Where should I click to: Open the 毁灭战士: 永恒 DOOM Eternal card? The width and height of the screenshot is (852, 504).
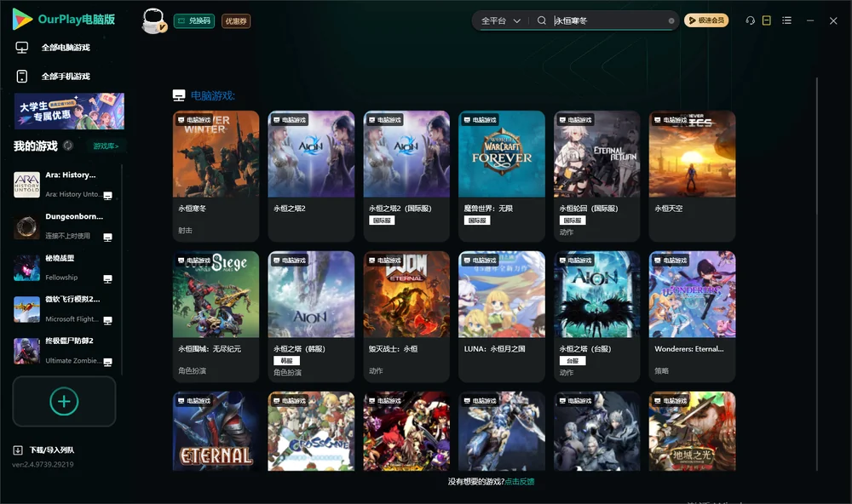coord(406,317)
